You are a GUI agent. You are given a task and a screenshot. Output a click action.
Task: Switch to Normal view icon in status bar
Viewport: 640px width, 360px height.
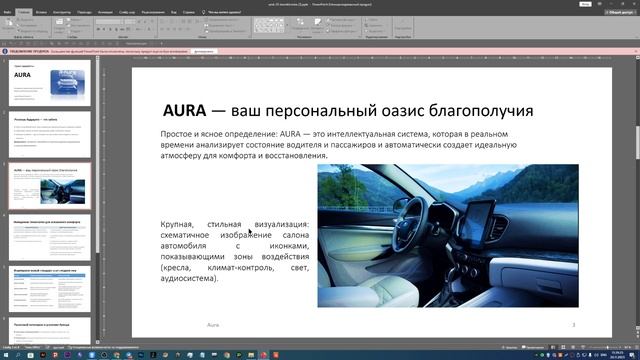(553, 347)
